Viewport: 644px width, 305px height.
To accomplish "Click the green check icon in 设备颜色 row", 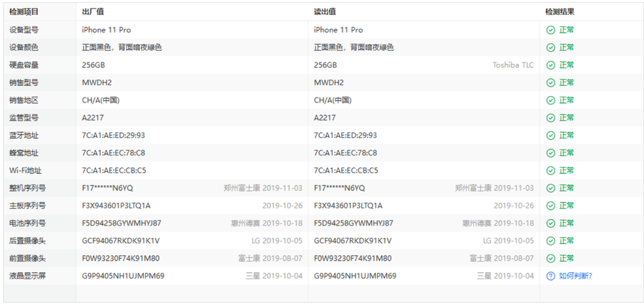I will tap(550, 48).
